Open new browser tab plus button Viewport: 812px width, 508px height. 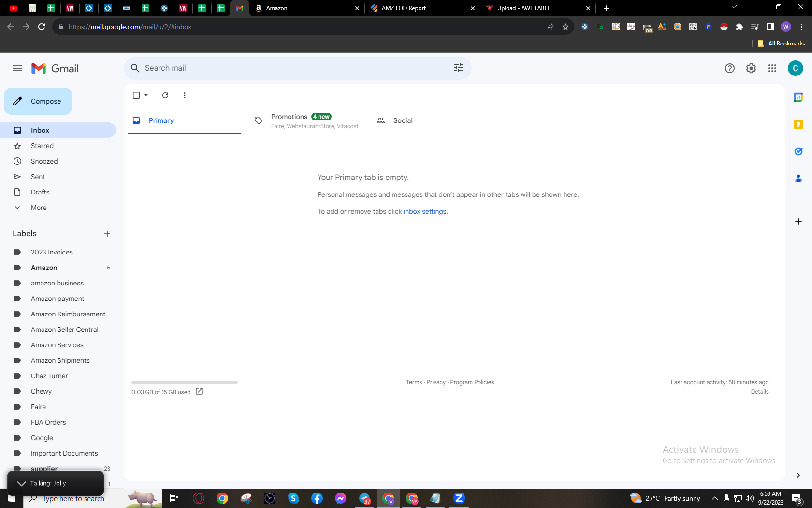coord(607,8)
